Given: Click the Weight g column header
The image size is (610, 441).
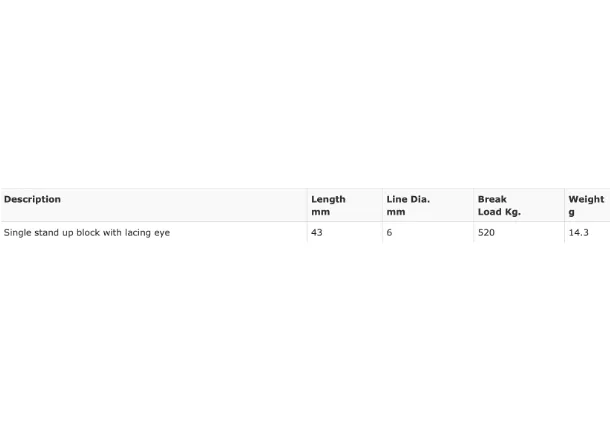Looking at the screenshot, I should (586, 205).
